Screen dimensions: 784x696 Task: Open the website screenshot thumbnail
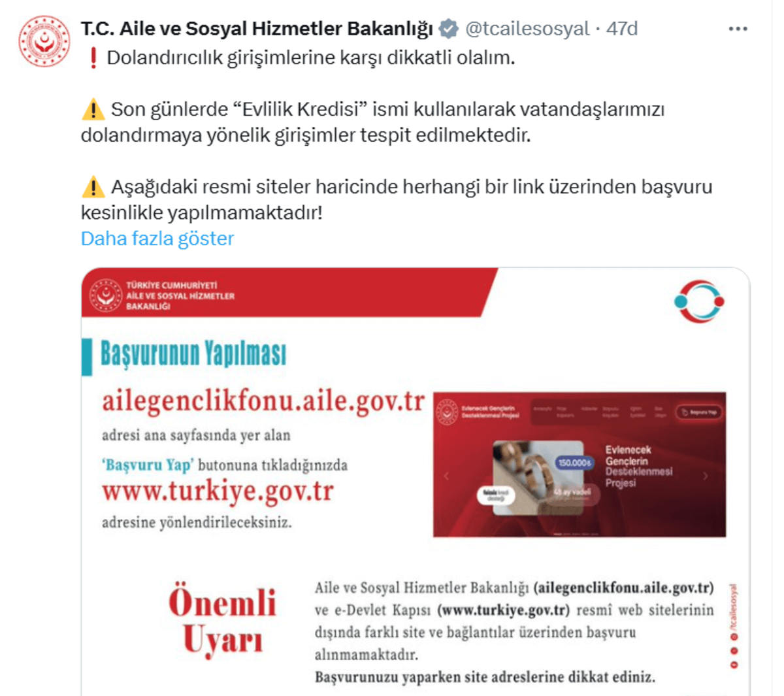pyautogui.click(x=580, y=465)
